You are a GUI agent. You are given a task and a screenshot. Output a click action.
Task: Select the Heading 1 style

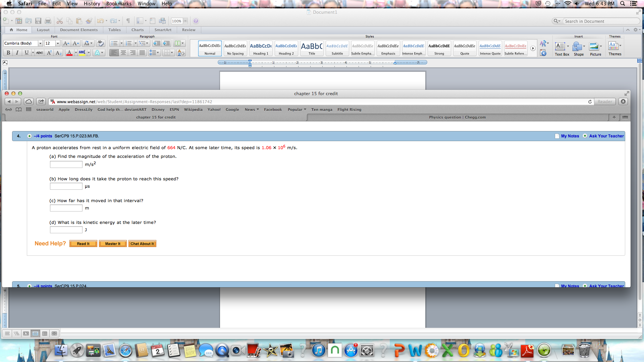[261, 48]
